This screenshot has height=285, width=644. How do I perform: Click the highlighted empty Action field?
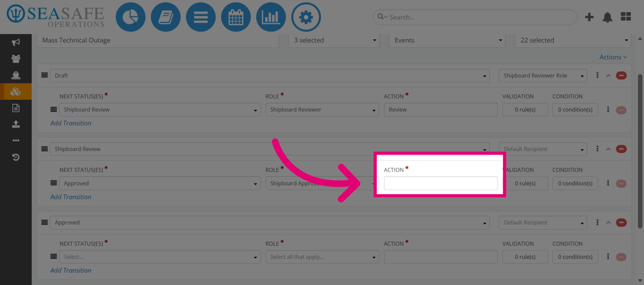[440, 183]
